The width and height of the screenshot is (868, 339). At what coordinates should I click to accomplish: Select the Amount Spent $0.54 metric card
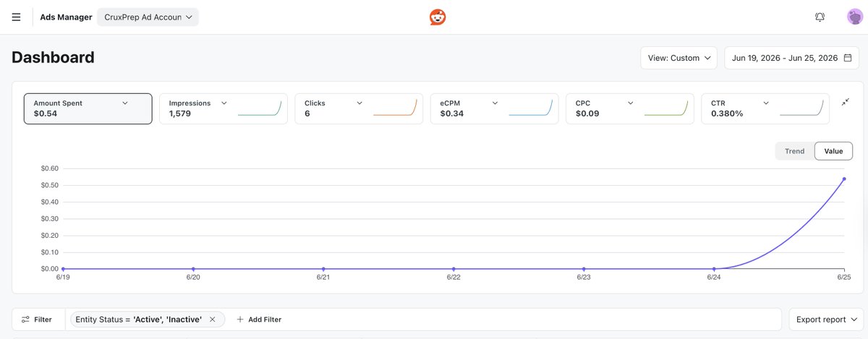88,108
